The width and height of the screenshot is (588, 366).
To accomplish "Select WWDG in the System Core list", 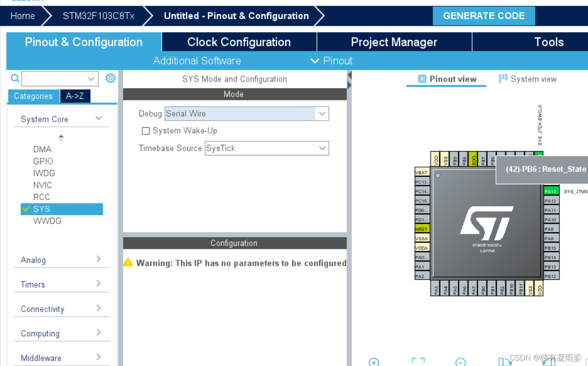I will pyautogui.click(x=47, y=221).
